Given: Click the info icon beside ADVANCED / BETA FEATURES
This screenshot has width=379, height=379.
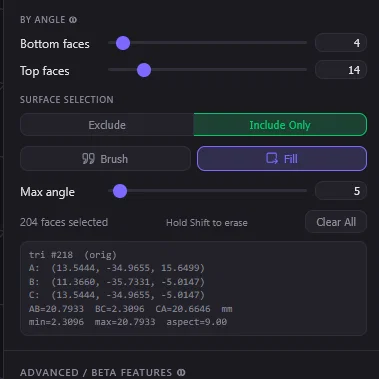Looking at the screenshot, I should click(x=181, y=372).
